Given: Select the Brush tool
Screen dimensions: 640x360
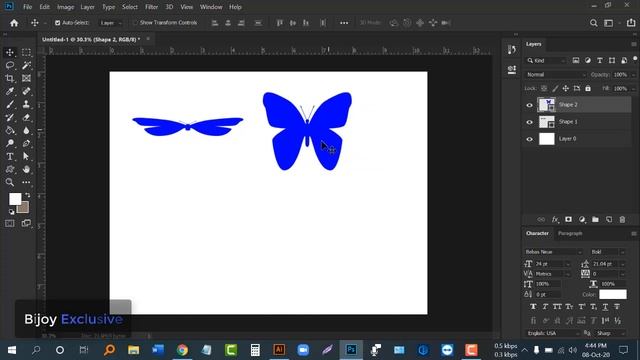Looking at the screenshot, I should coord(10,104).
